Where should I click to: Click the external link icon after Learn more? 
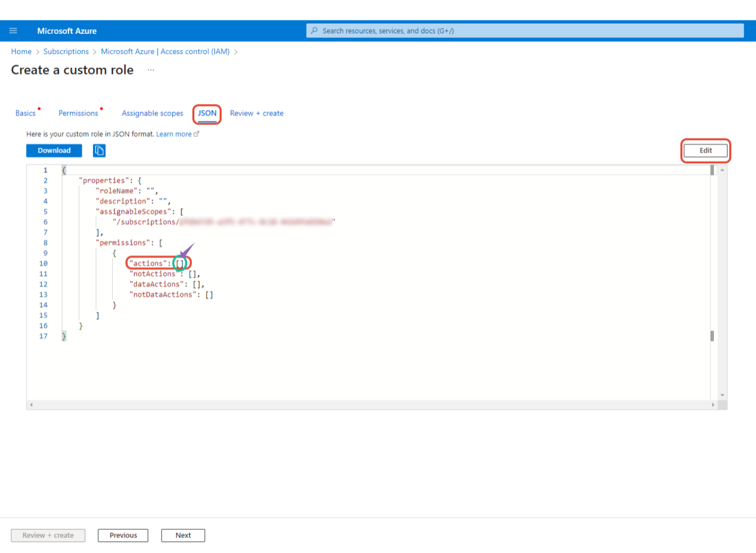196,134
